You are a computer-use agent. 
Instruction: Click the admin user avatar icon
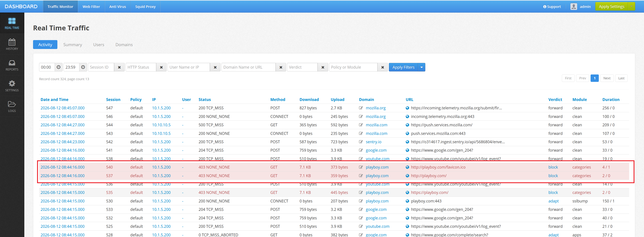(574, 7)
